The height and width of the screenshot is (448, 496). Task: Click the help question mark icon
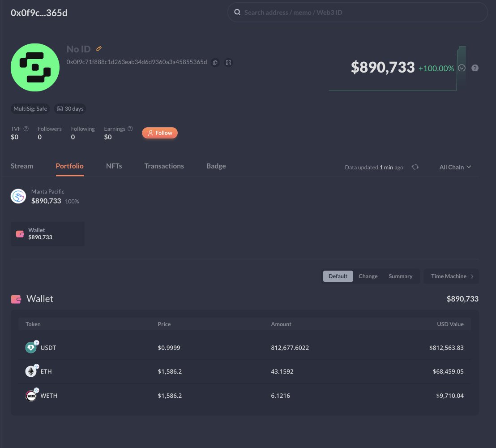475,68
